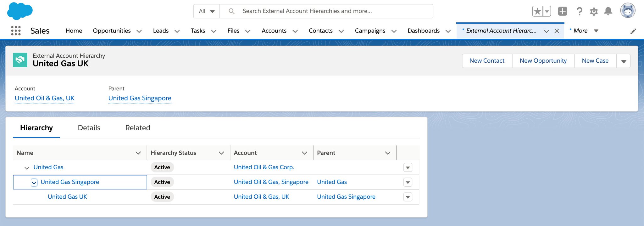The height and width of the screenshot is (226, 644).
Task: Open United Gas link in Parent column
Action: [332, 182]
